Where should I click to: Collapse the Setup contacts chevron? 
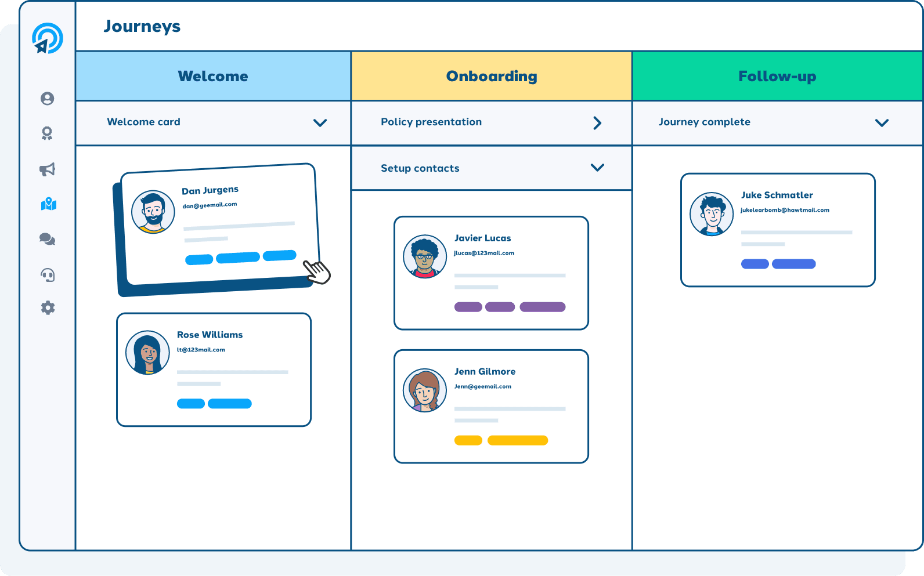click(x=597, y=168)
